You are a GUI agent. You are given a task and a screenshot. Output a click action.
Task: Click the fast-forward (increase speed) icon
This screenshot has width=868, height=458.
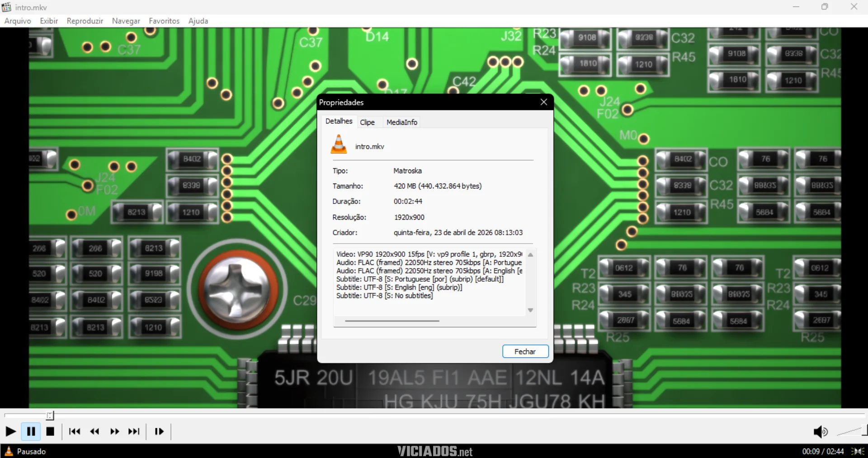[114, 431]
